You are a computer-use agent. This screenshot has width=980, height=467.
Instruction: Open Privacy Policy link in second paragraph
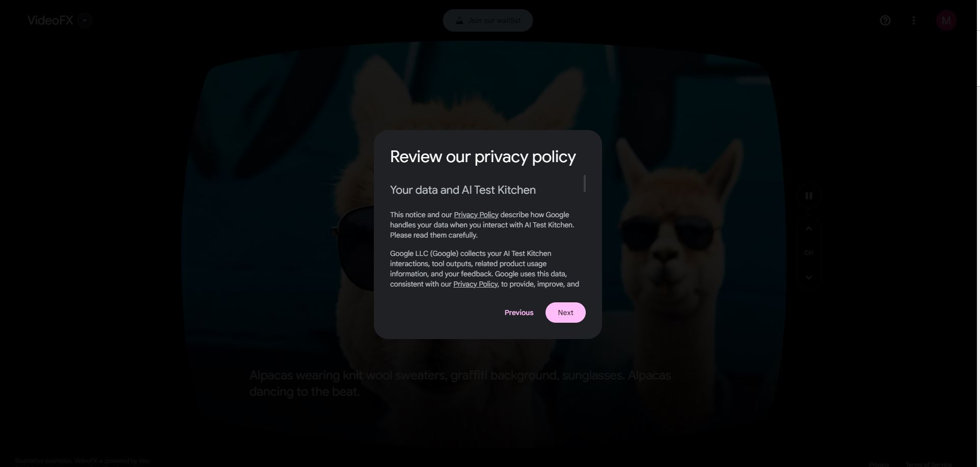475,284
